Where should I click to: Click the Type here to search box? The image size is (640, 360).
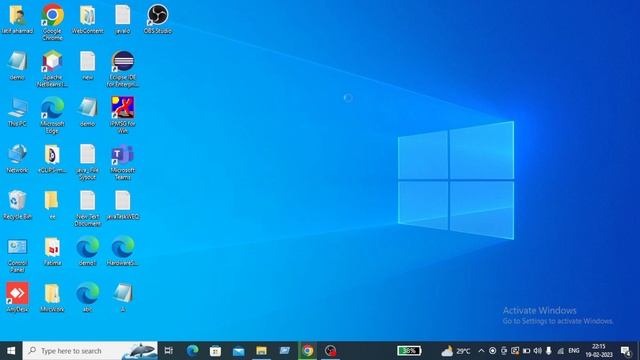pyautogui.click(x=90, y=351)
